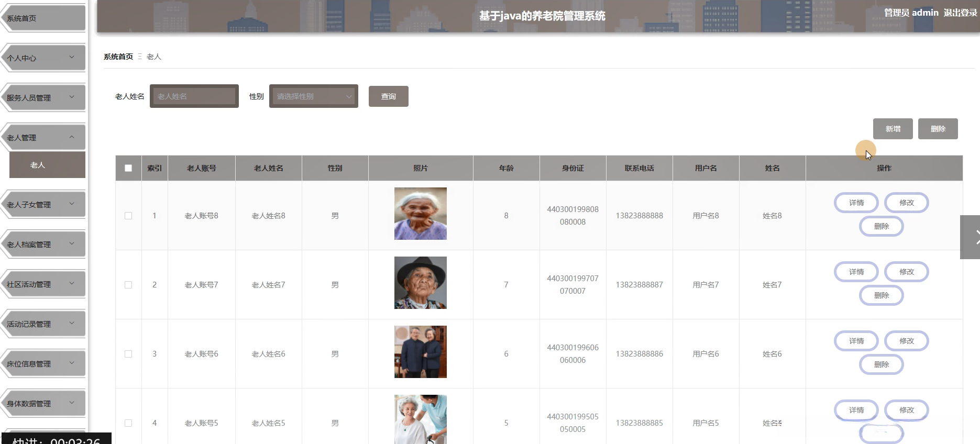Image resolution: width=980 pixels, height=444 pixels.
Task: Select phone number 13823888888 cell
Action: (640, 216)
